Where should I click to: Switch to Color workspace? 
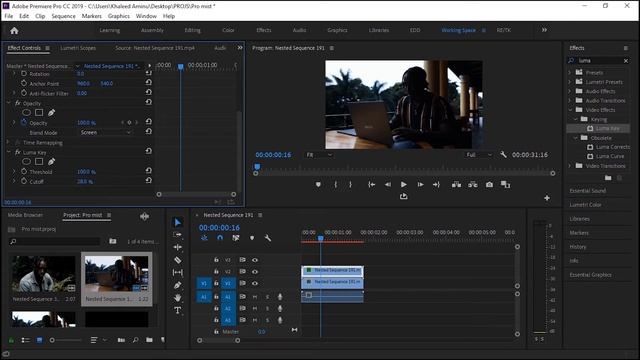[228, 30]
